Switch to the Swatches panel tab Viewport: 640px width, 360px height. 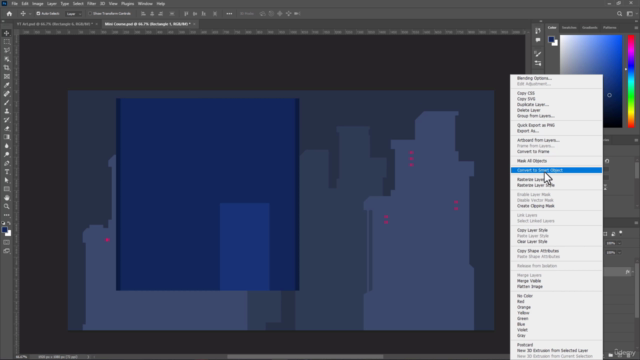coord(569,27)
